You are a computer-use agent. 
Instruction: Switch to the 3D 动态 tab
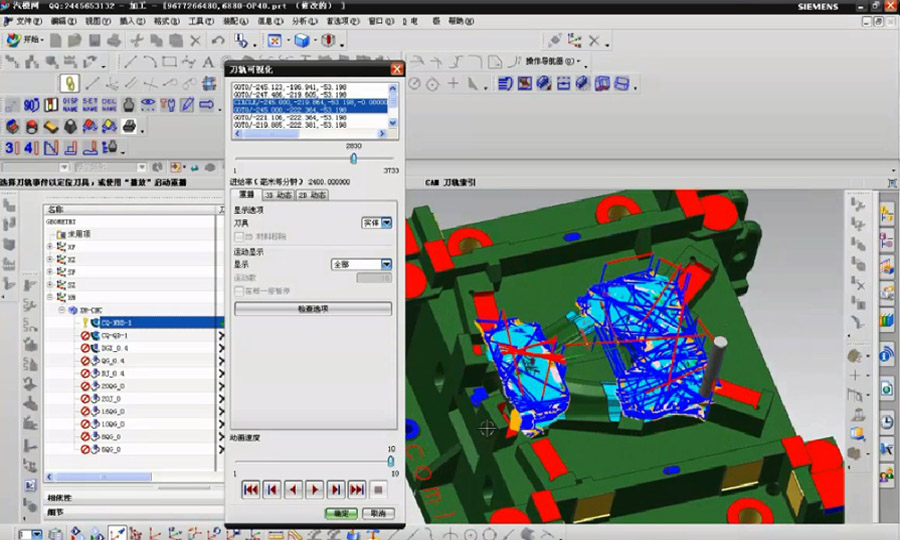(278, 195)
